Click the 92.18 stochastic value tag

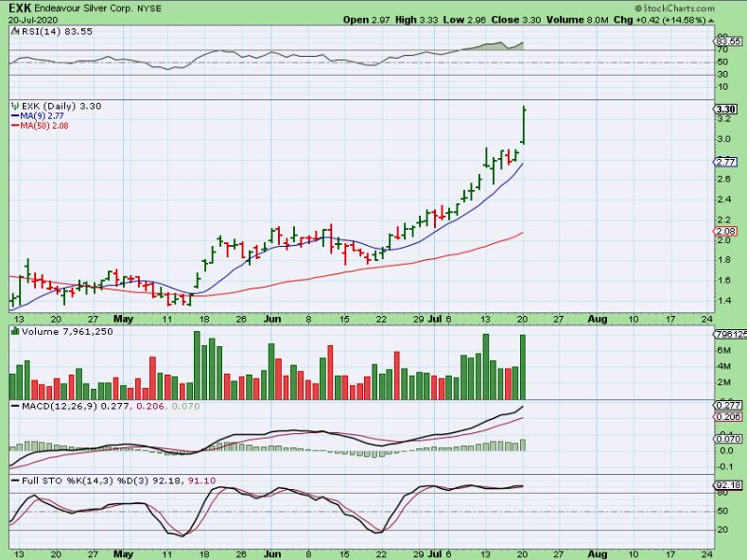coord(728,485)
